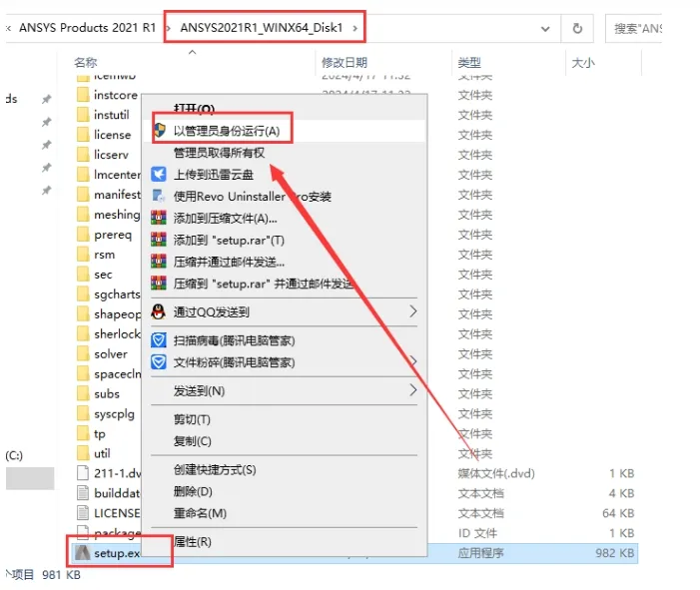Click the admin shield icon in context menu

[159, 131]
